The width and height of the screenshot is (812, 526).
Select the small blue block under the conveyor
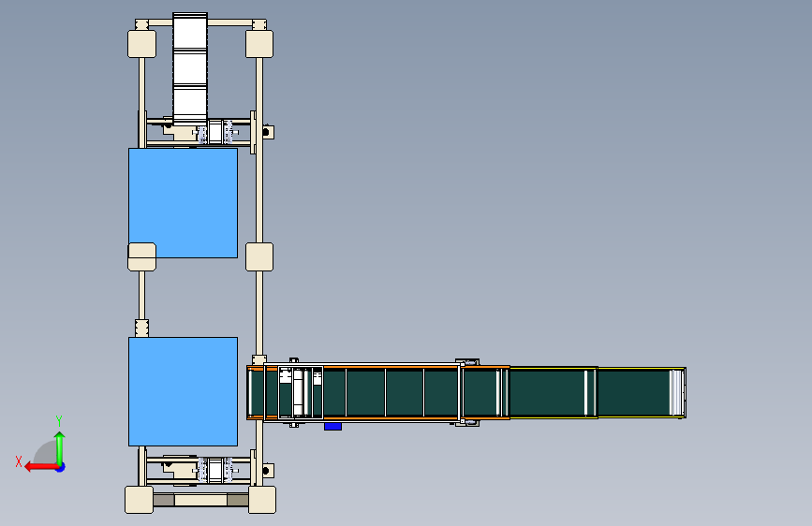333,427
